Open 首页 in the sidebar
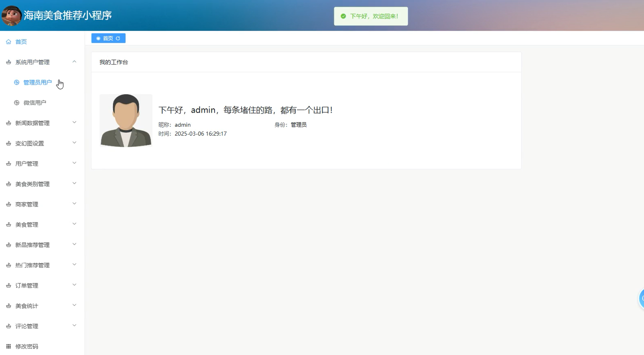 click(x=42, y=42)
